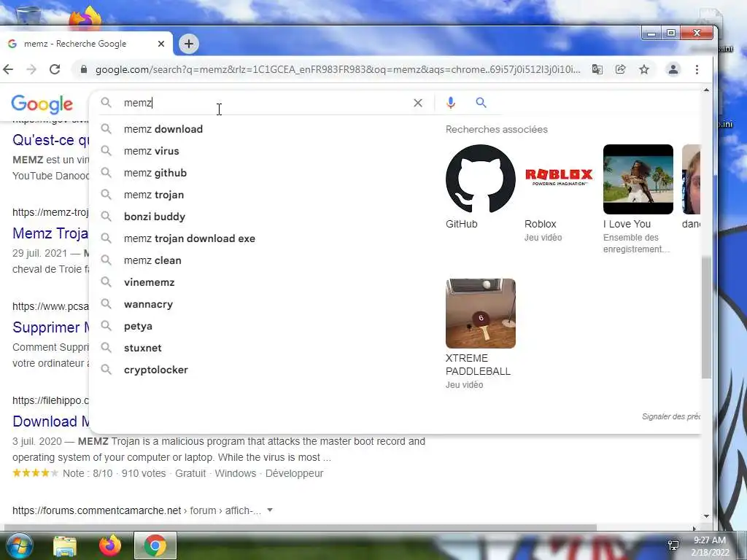747x560 pixels.
Task: Reload the Google search page
Action: 55,69
